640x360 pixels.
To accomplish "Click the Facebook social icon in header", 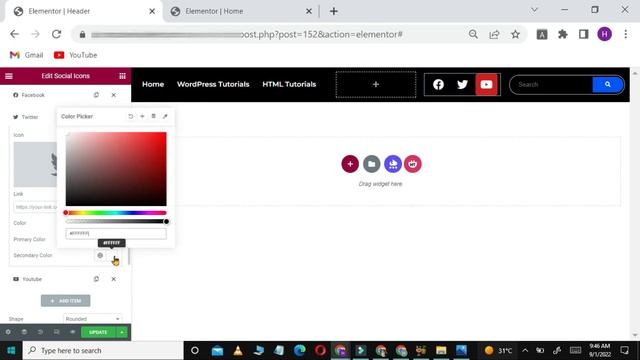I will 438,84.
